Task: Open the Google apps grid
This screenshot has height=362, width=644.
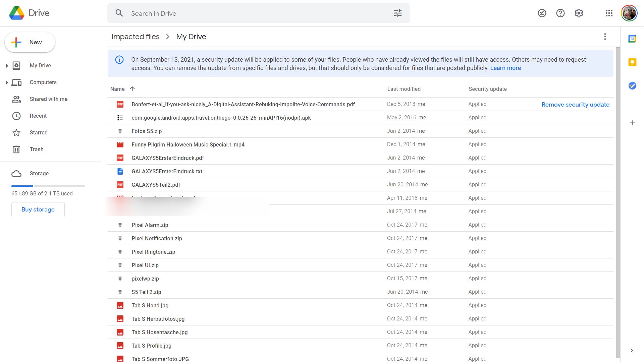Action: (609, 13)
